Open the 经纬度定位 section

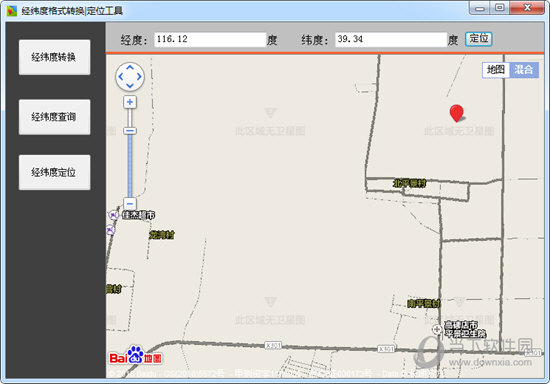point(54,172)
